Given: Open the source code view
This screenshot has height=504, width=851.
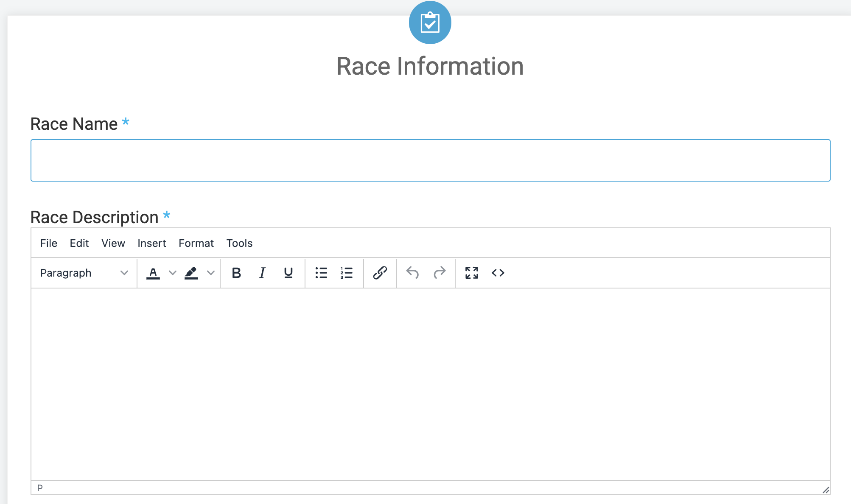Looking at the screenshot, I should (498, 273).
